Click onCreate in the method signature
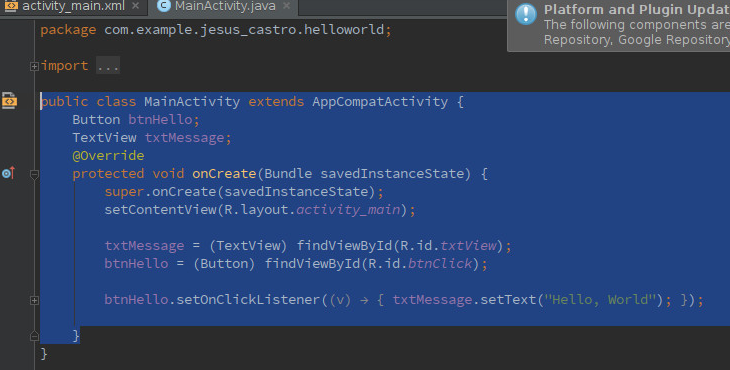730x370 pixels. (x=224, y=174)
